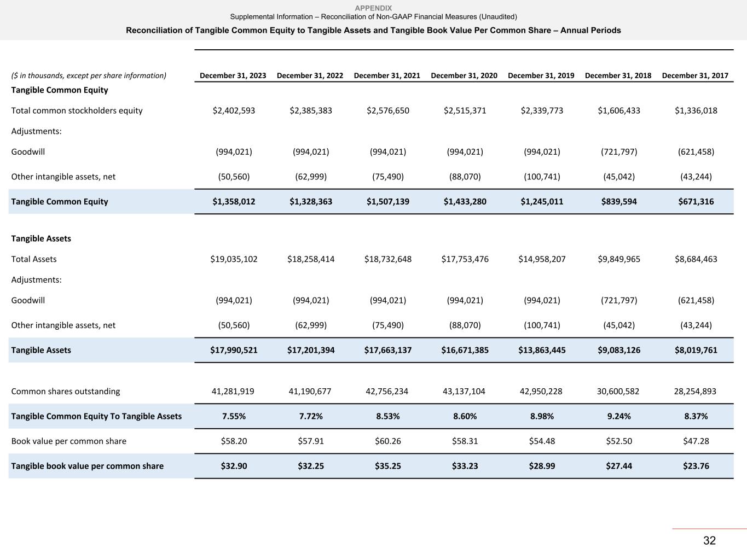
Task: Select the 2017 tangible book value $23.76
Action: tap(696, 466)
